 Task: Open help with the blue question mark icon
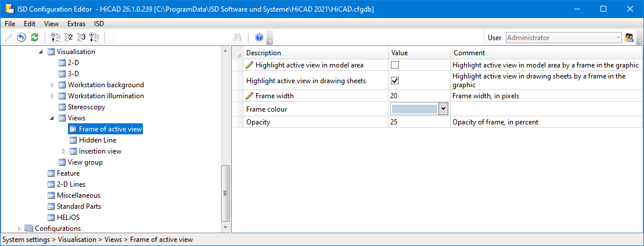(259, 37)
